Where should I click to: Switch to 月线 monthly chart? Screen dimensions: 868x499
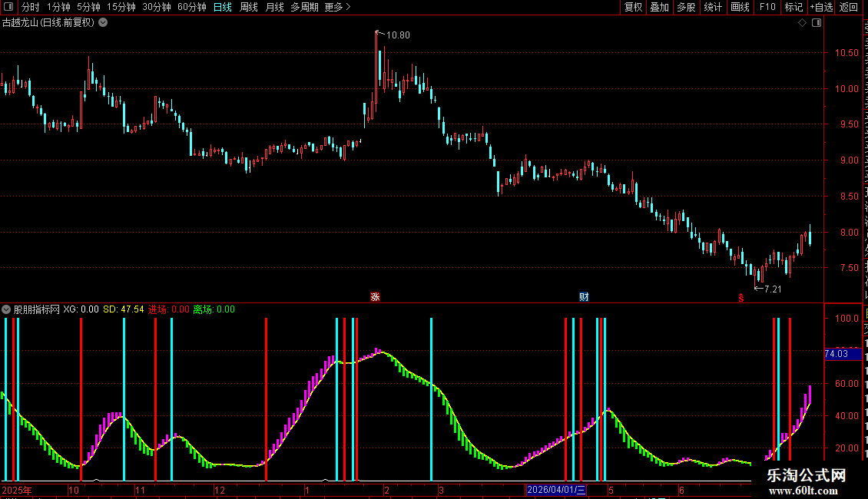(x=274, y=7)
